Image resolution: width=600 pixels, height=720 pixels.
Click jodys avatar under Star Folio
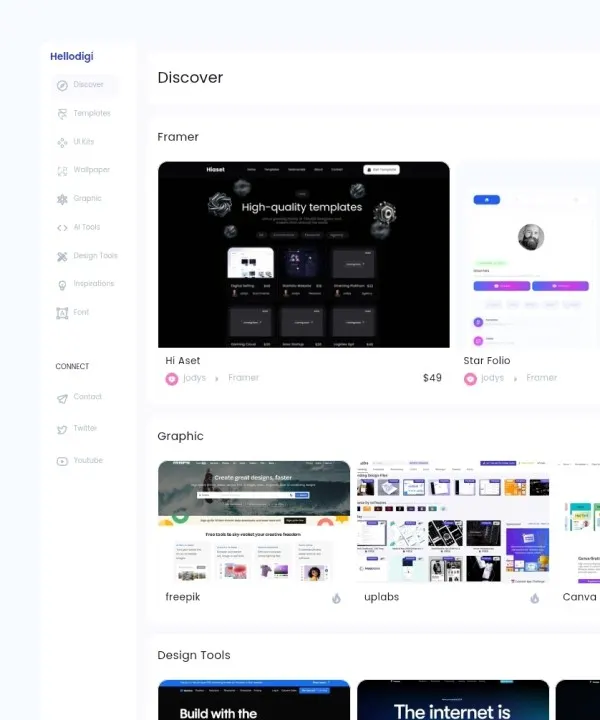(470, 379)
